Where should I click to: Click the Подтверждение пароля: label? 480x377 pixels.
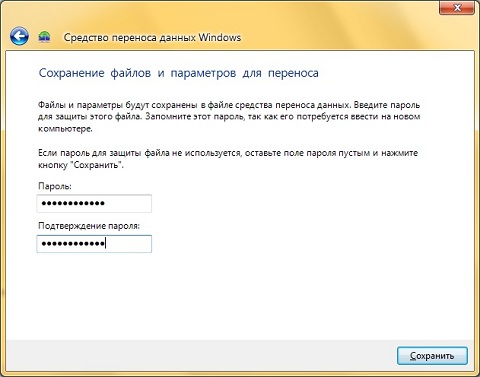coord(89,226)
